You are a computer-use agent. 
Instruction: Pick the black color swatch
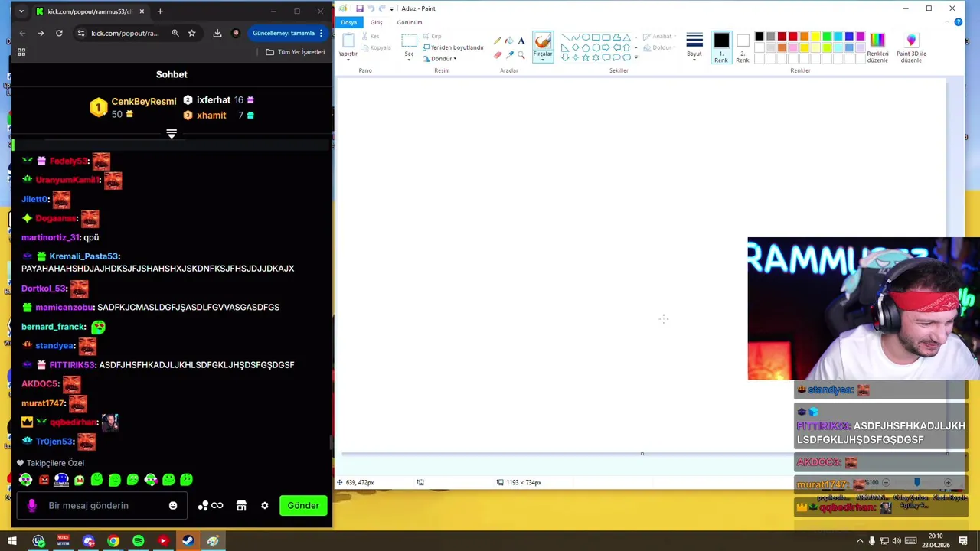(759, 37)
